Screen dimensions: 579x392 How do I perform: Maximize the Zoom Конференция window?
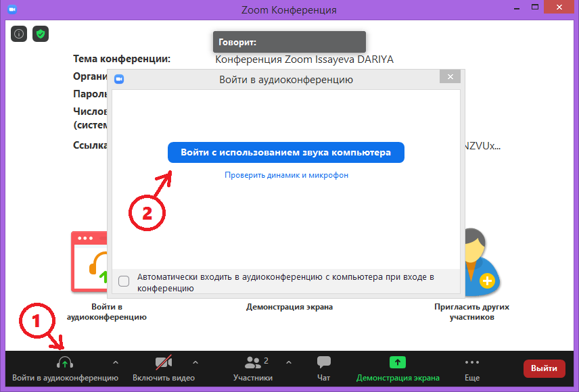tap(535, 7)
